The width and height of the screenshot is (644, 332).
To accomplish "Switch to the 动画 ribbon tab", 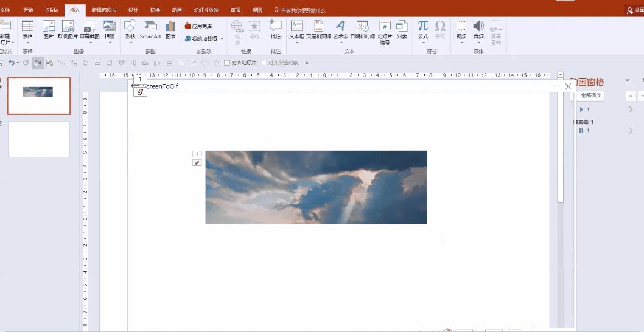I will pos(177,10).
